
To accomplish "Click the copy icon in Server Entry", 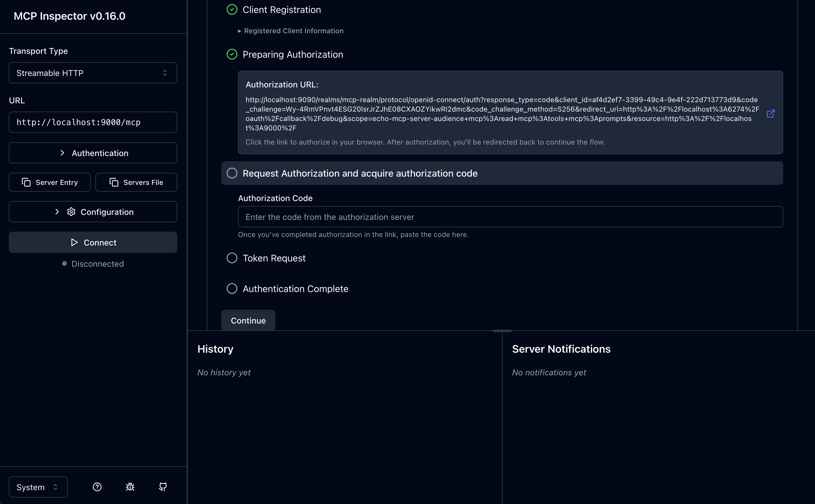I will coord(26,182).
